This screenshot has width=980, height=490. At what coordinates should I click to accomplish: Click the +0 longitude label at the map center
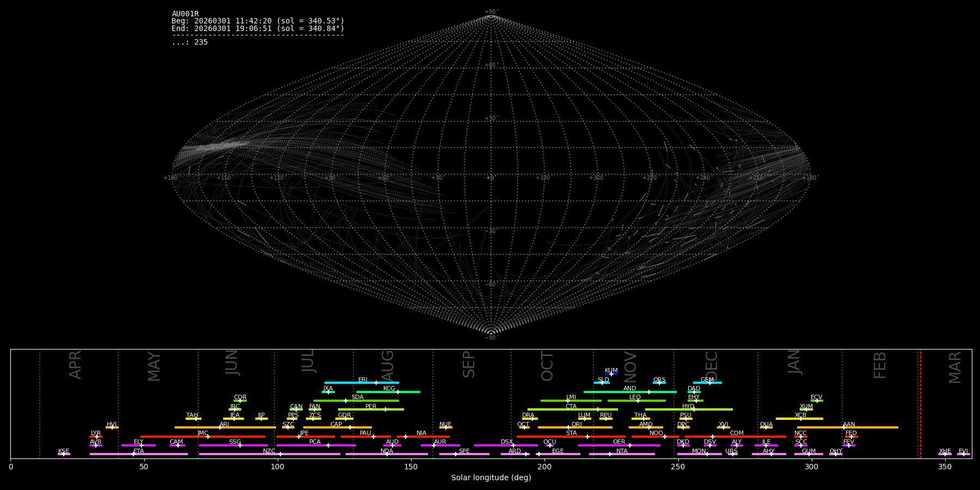pyautogui.click(x=491, y=178)
